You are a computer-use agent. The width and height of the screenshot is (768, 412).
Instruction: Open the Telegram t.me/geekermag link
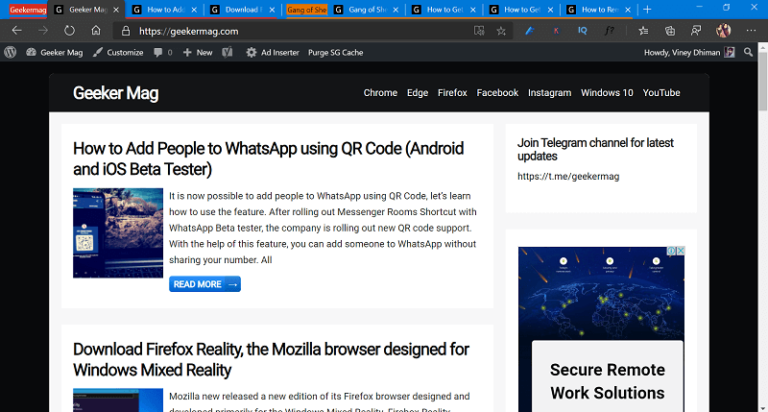tap(554, 176)
